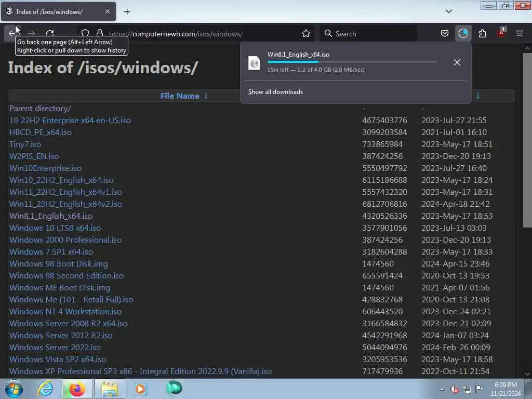Image resolution: width=532 pixels, height=399 pixels.
Task: Download Windows XP Professional SP3 x86 Integral Edition
Action: pyautogui.click(x=140, y=371)
